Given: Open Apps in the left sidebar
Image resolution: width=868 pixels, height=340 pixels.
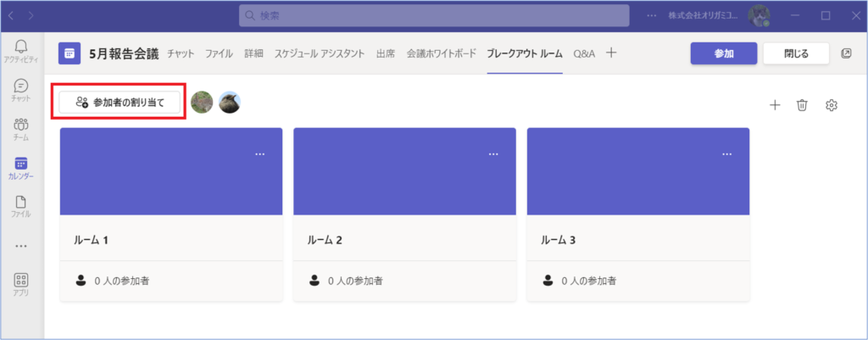Looking at the screenshot, I should [x=21, y=284].
